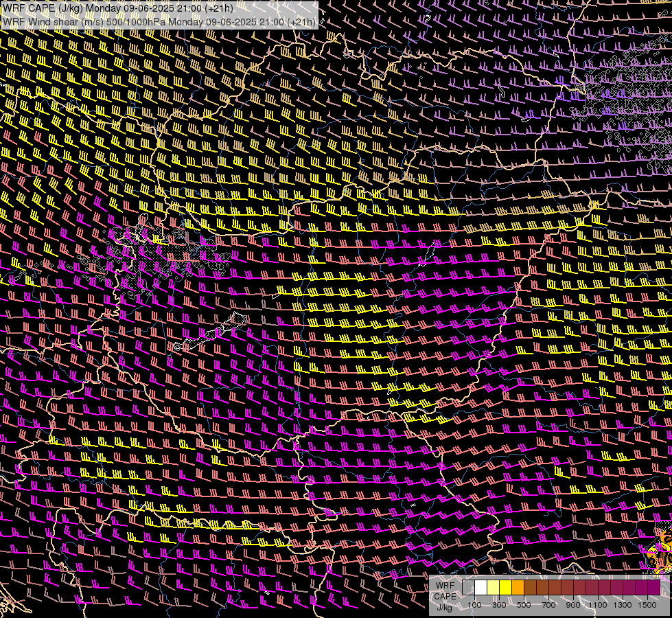This screenshot has width=672, height=618.
Task: Click the bright yellow legend swatch
Action: 506,587
